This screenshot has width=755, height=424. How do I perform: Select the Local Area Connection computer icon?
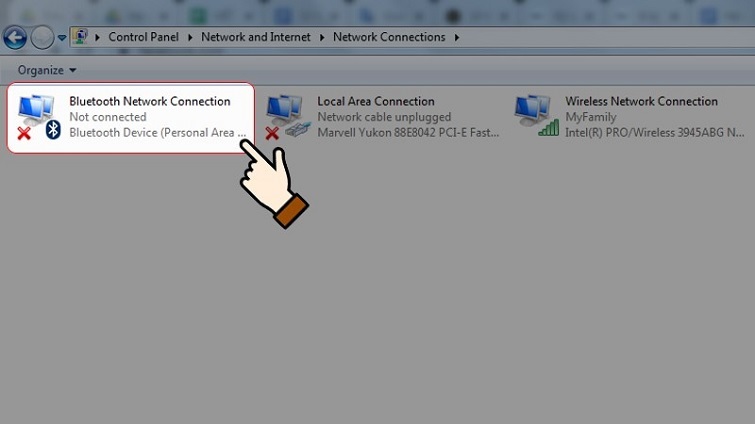click(285, 109)
